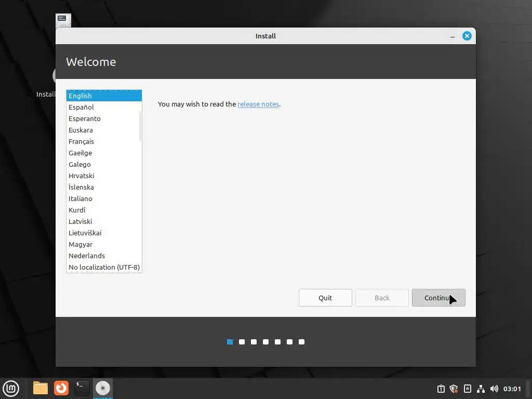Open the network connection tray icon
This screenshot has height=399, width=532.
(x=481, y=389)
